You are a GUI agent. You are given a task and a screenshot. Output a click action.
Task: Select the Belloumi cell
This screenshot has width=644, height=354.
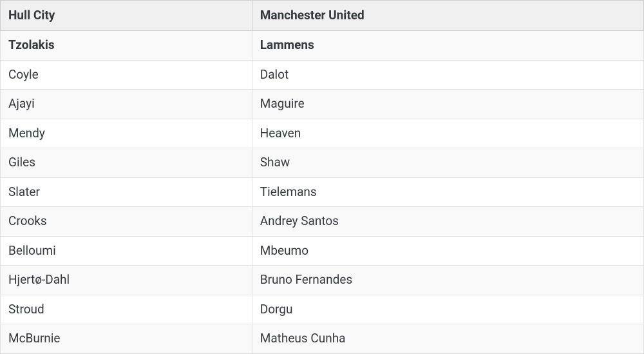126,251
